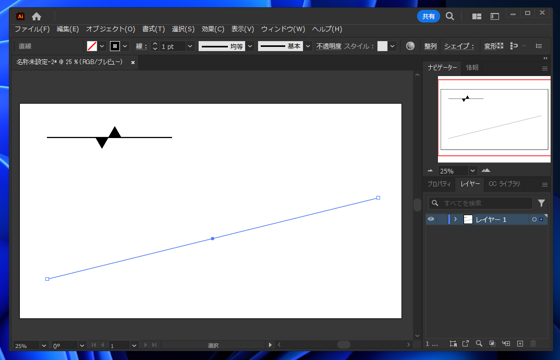Click the graphic style swatch
This screenshot has width=560, height=360.
(382, 46)
